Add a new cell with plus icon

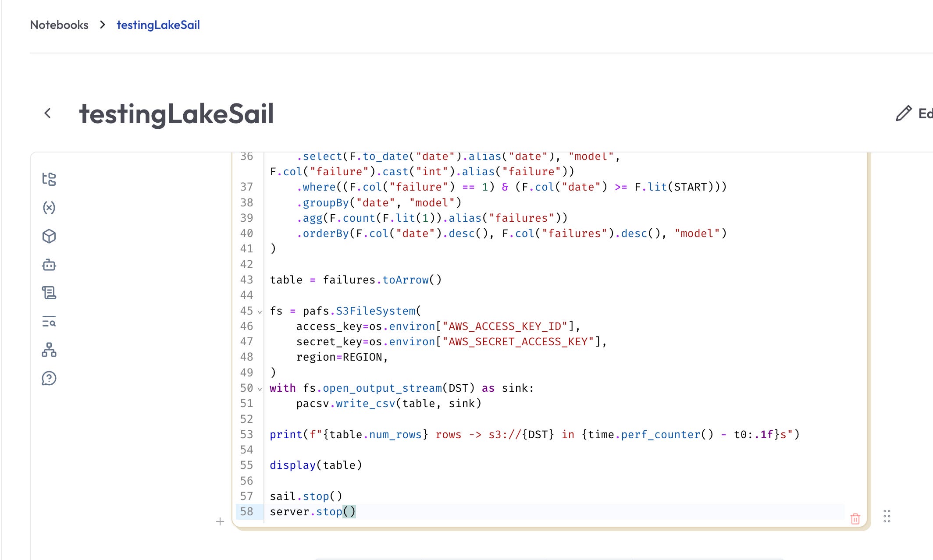coord(220,521)
